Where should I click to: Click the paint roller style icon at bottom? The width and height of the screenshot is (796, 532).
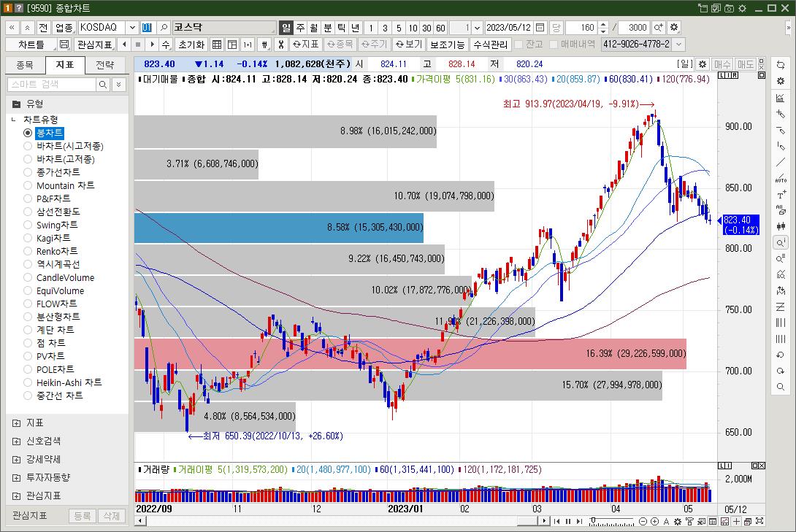689,521
